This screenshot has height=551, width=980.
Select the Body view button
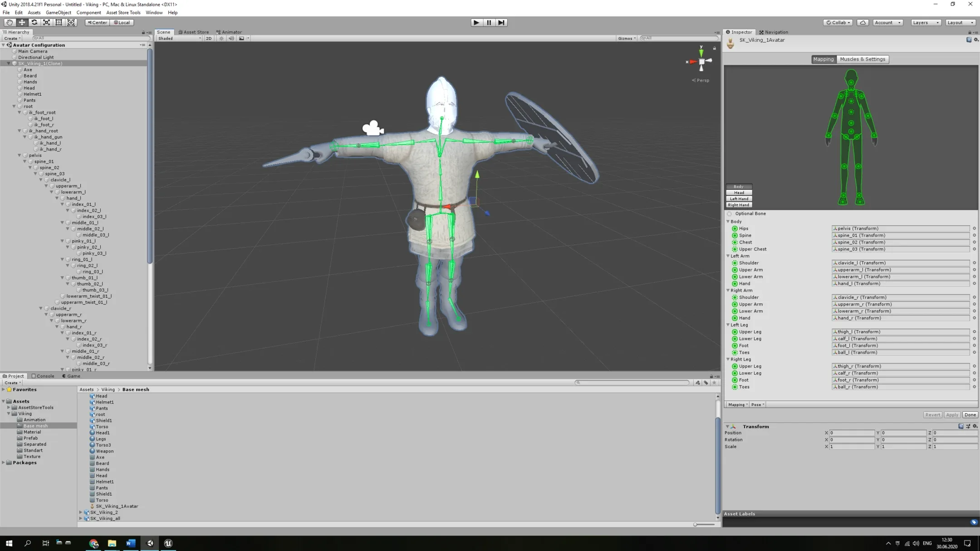[x=739, y=186]
